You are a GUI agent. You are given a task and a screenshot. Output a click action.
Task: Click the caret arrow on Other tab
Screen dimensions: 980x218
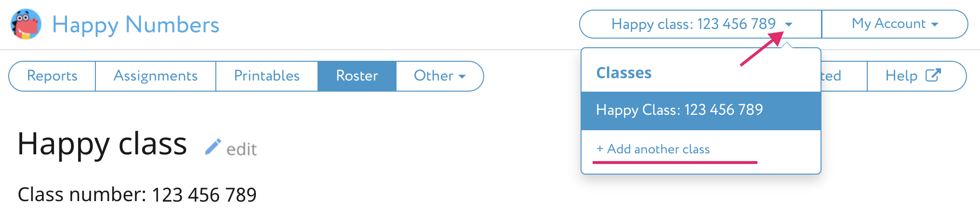coord(462,76)
